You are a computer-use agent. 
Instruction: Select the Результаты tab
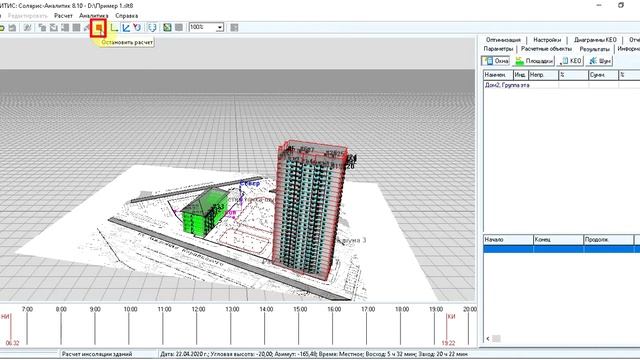point(595,49)
